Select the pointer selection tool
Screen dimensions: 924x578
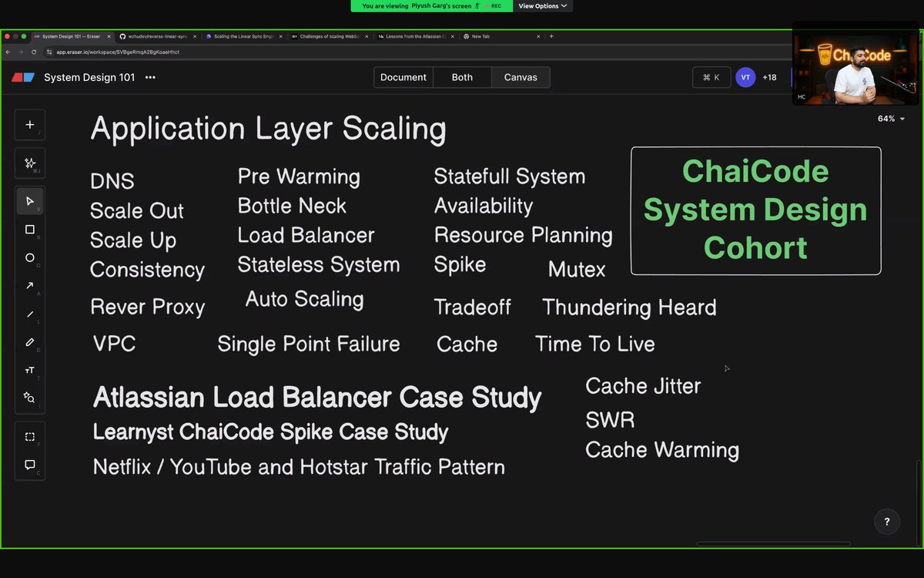[30, 201]
